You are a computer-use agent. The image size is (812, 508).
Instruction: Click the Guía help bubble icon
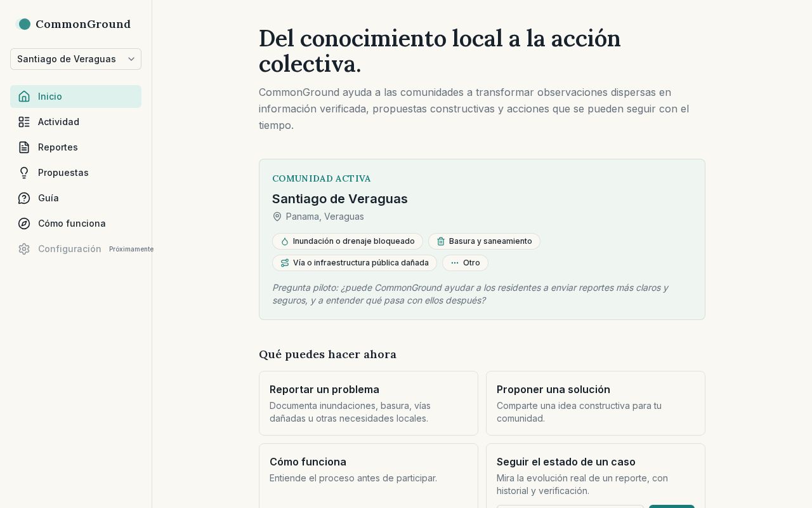pos(24,198)
